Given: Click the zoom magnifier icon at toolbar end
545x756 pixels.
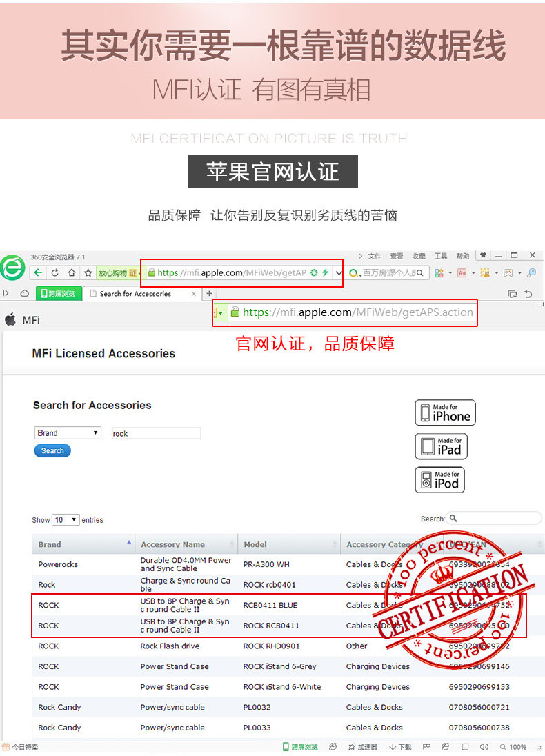Looking at the screenshot, I should point(531,273).
